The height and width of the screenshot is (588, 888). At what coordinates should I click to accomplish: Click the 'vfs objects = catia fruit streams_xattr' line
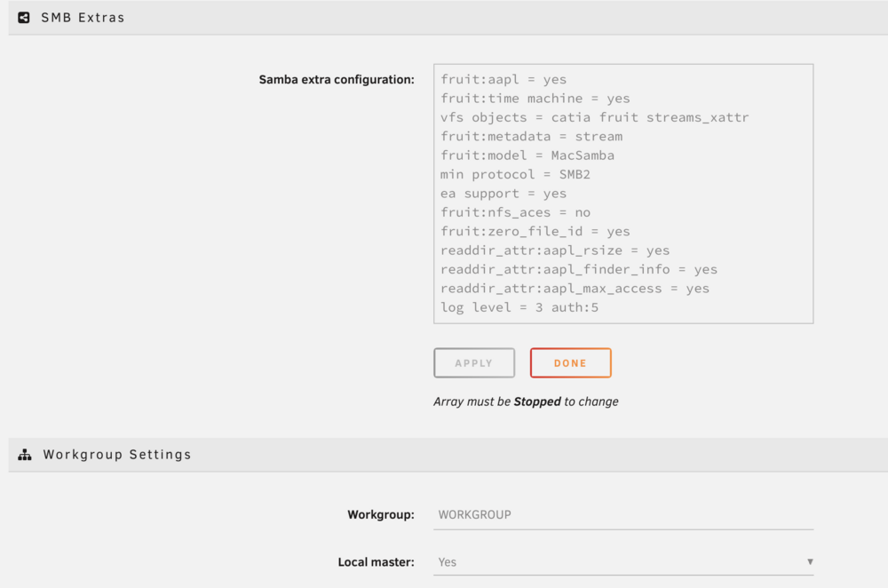tap(595, 117)
